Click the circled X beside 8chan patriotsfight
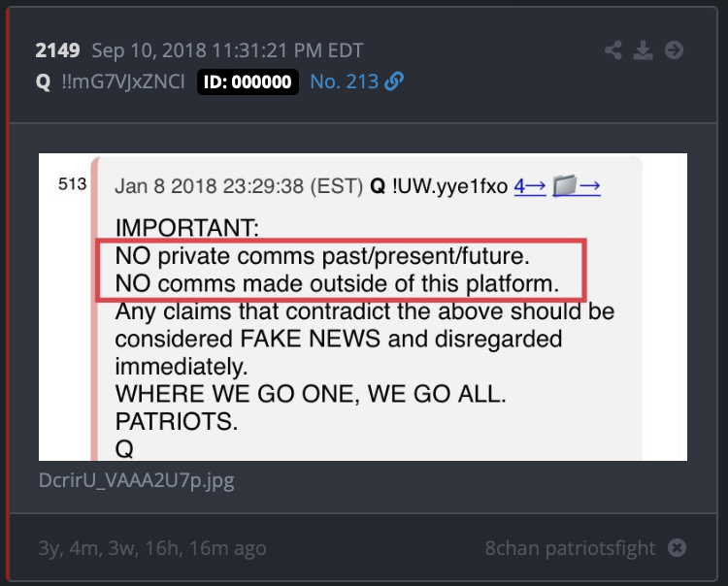 (x=677, y=548)
